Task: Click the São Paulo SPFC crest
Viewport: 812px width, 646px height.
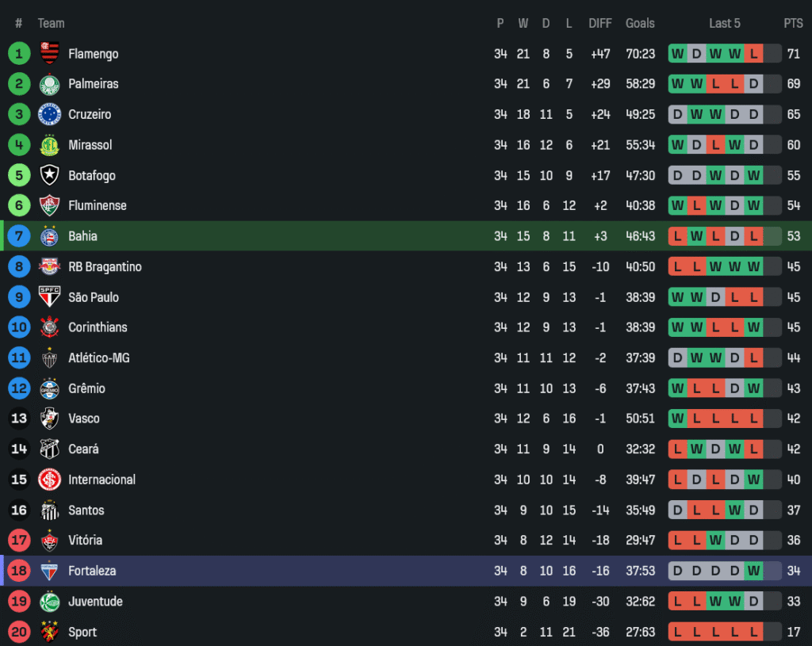Action: pyautogui.click(x=50, y=297)
